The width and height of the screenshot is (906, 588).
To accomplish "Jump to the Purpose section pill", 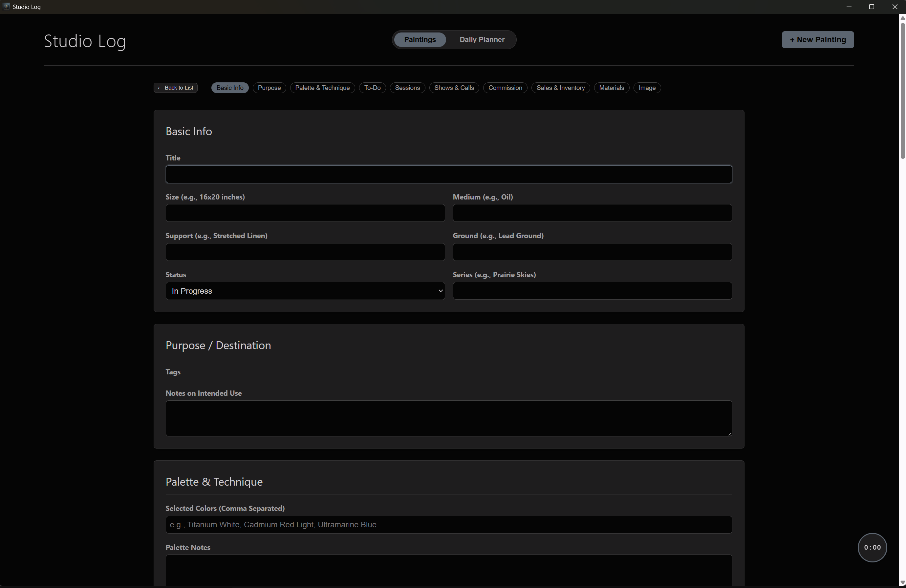I will coord(269,88).
